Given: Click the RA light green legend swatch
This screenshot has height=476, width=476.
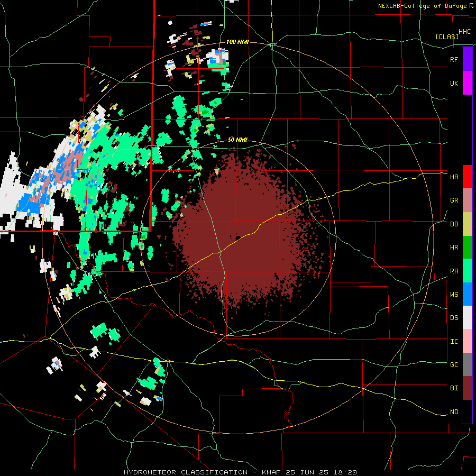Looking at the screenshot, I should [x=467, y=271].
